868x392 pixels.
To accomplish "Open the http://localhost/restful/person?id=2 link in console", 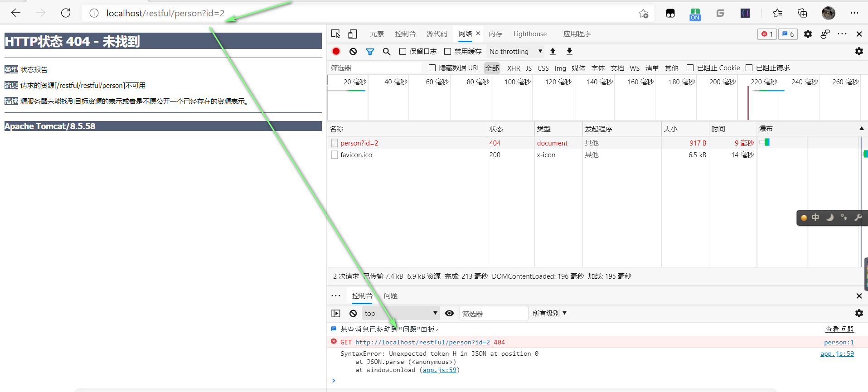I will click(422, 342).
